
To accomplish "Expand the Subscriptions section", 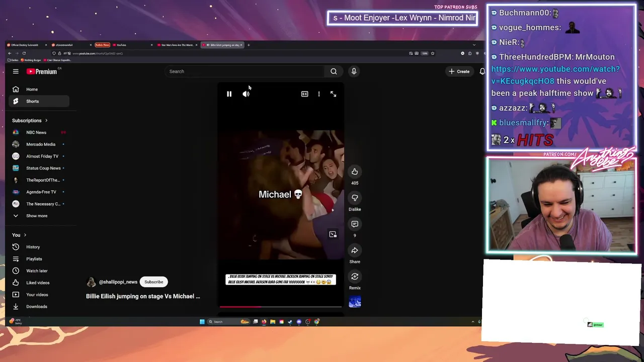I will 30,121.
